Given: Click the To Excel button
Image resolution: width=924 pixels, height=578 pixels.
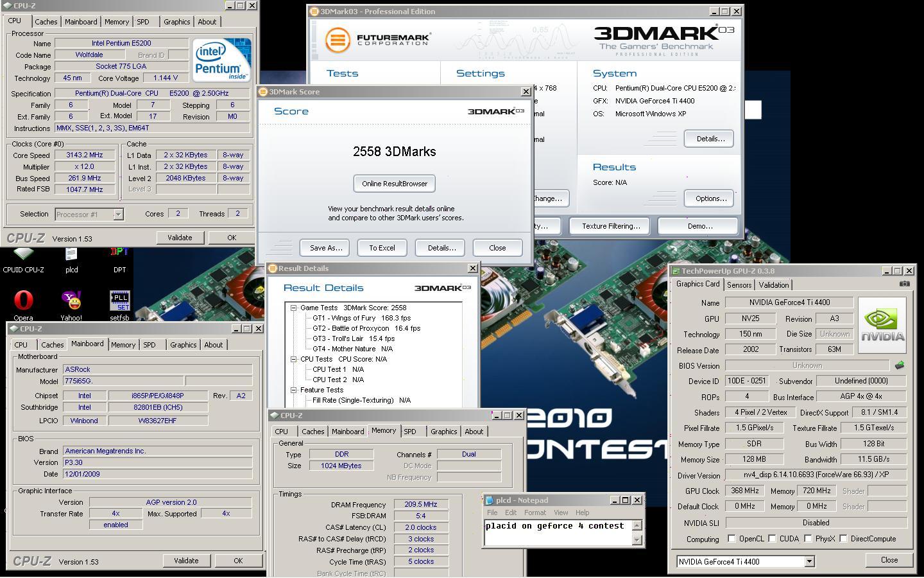Looking at the screenshot, I should (382, 248).
